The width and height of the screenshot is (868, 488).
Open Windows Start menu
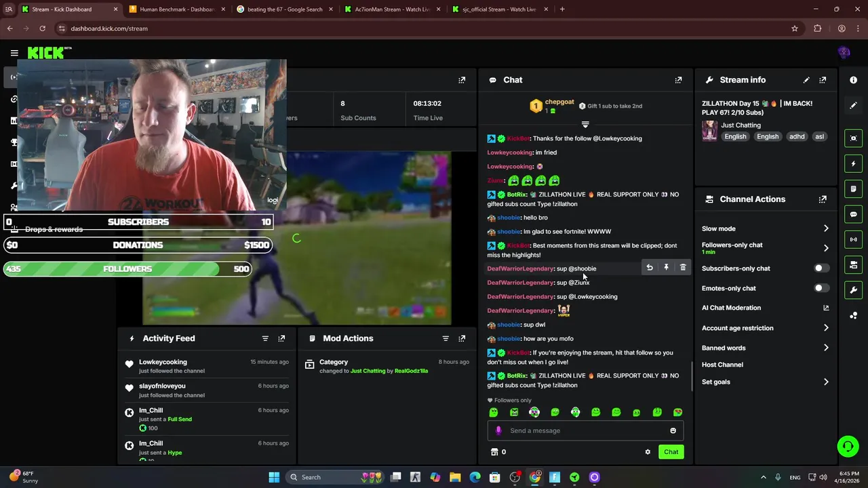274,477
